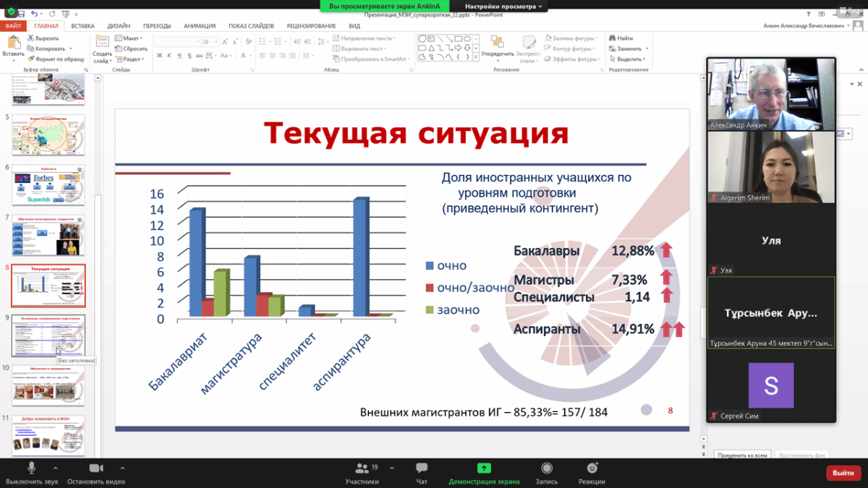Viewport: 868px width, 488px height.
Task: Switch to the Review (РЕЦЕНЗИРОВАНИЕ) tab
Action: pos(311,26)
